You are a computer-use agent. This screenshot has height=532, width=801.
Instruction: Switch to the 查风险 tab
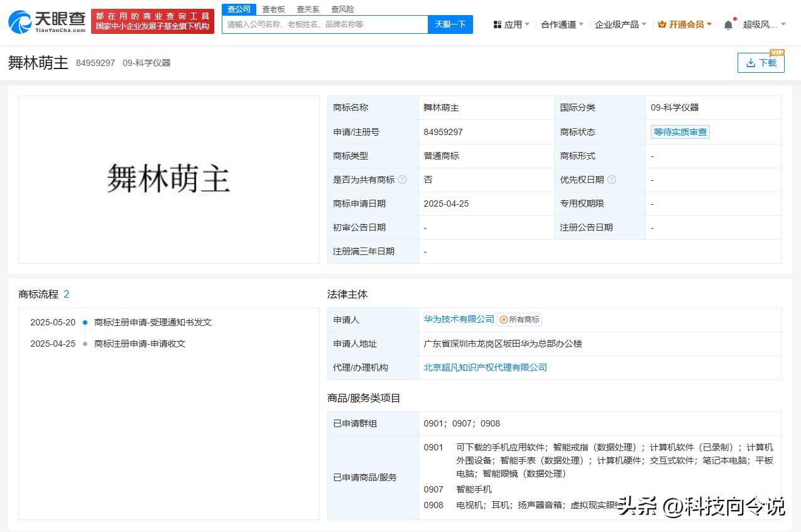pyautogui.click(x=342, y=9)
